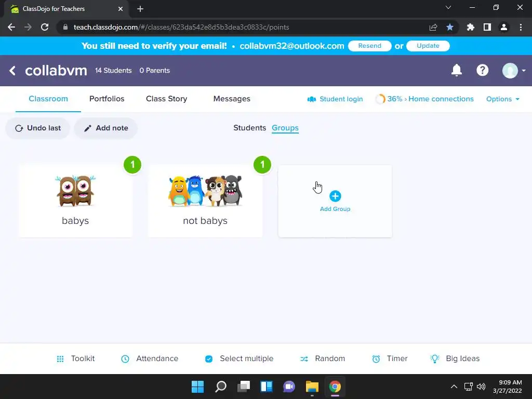Click the Add note button
The width and height of the screenshot is (532, 399).
tap(106, 128)
